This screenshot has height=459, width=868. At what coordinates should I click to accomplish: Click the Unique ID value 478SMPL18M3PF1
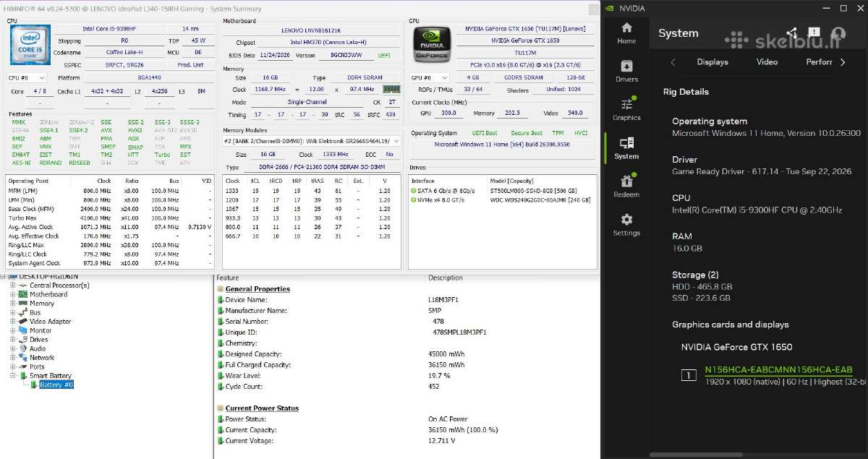coord(459,333)
